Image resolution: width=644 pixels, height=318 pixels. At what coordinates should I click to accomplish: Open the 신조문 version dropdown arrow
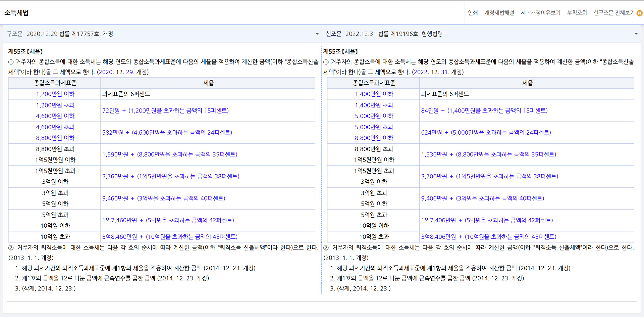tap(636, 34)
